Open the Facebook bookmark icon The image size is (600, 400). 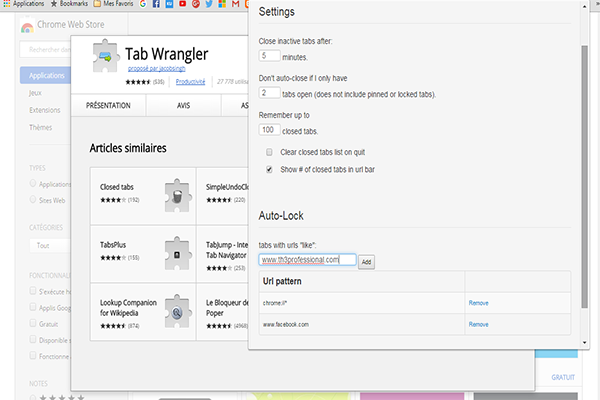coord(156,4)
